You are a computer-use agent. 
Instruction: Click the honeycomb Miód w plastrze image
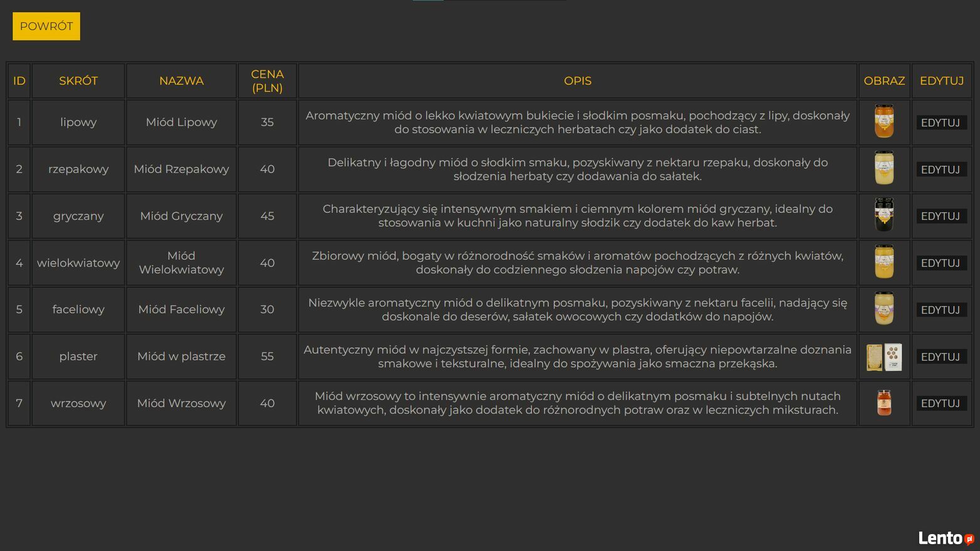pyautogui.click(x=884, y=356)
